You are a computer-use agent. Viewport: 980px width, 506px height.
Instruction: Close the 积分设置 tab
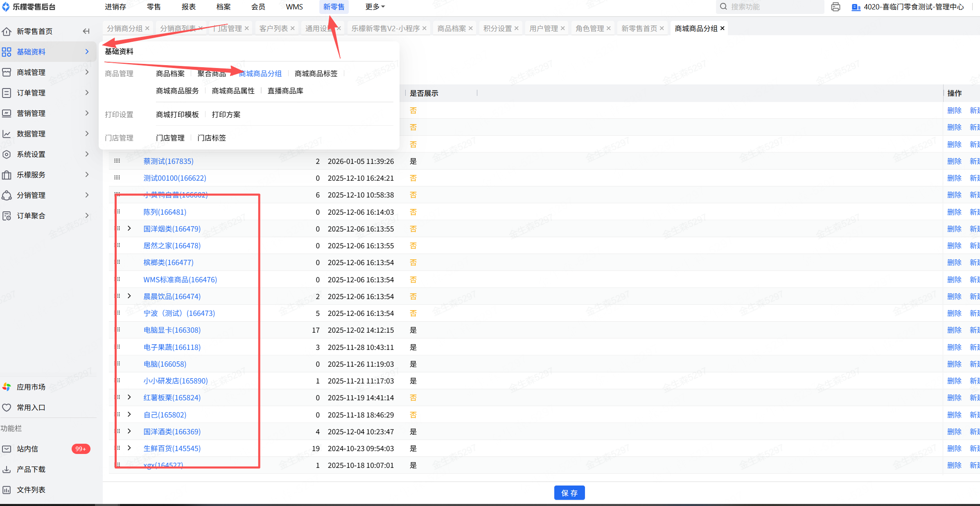[x=517, y=29]
